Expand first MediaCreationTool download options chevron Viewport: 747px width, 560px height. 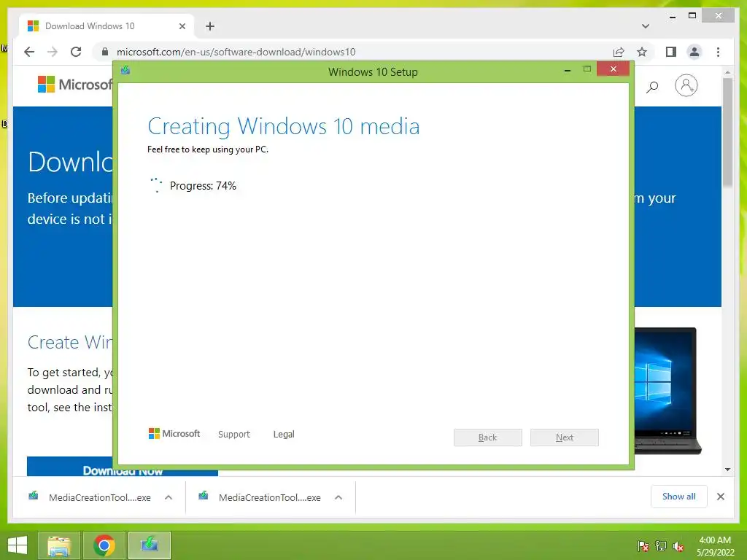(169, 497)
